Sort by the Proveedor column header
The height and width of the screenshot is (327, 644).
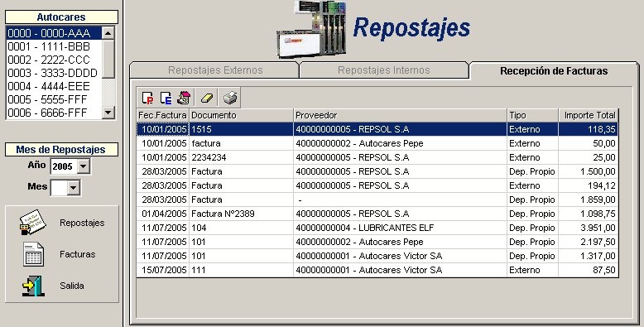click(x=400, y=115)
